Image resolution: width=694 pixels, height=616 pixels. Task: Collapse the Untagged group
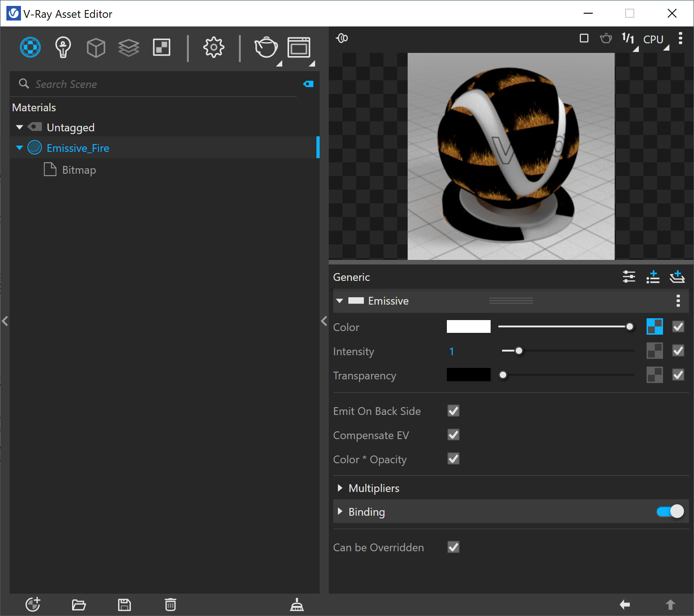click(x=20, y=127)
